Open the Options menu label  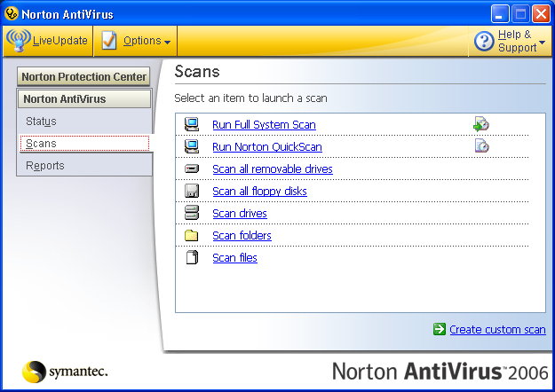click(x=142, y=41)
